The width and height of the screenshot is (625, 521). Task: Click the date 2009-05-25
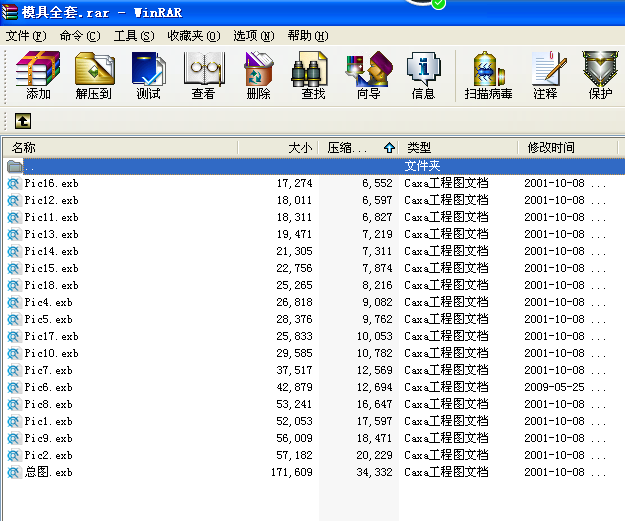[554, 387]
